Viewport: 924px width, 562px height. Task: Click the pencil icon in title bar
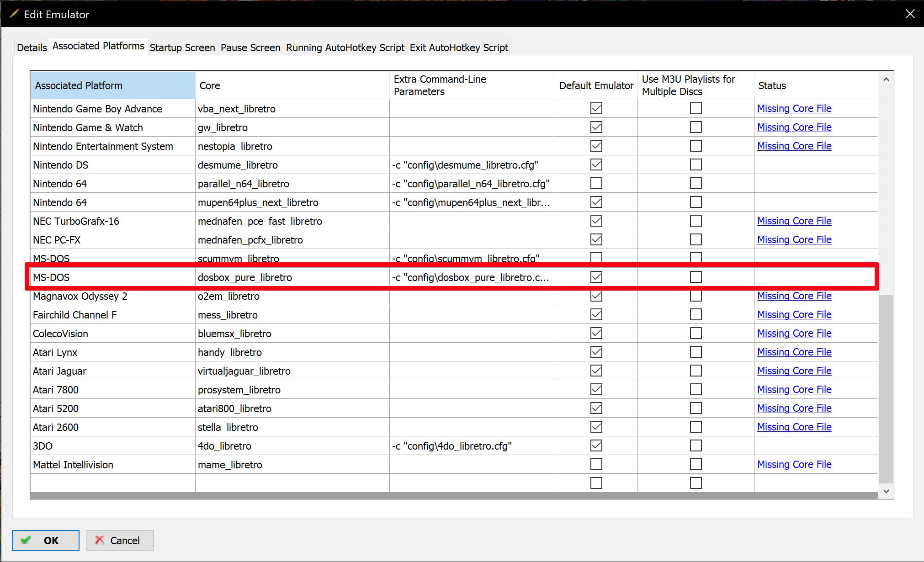pyautogui.click(x=14, y=14)
